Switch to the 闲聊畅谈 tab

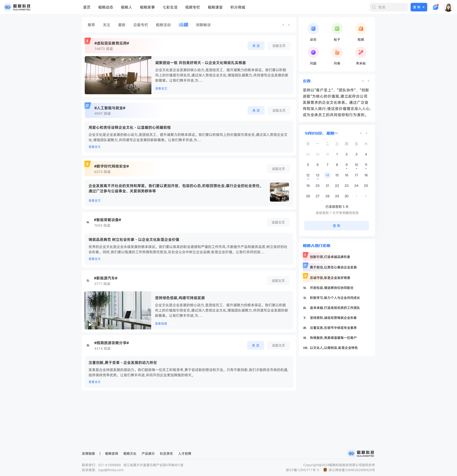[203, 25]
